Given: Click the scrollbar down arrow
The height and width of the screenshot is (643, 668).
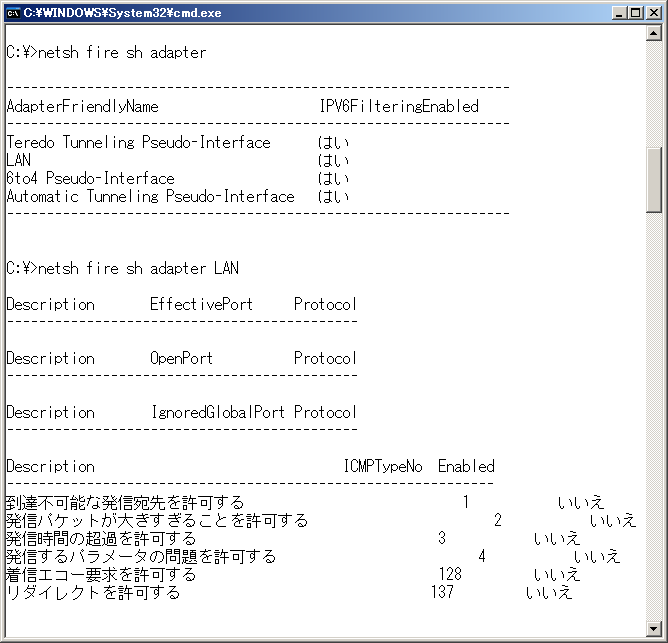Looking at the screenshot, I should 654,628.
